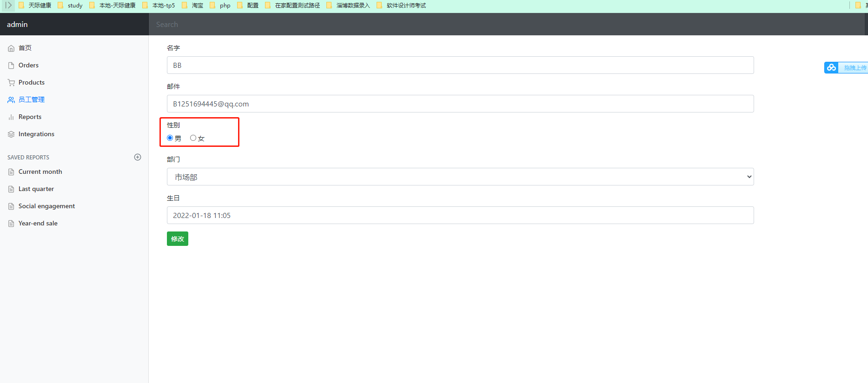Open the Year-end sale saved report
Screen dimensions: 868x383
[x=38, y=224]
